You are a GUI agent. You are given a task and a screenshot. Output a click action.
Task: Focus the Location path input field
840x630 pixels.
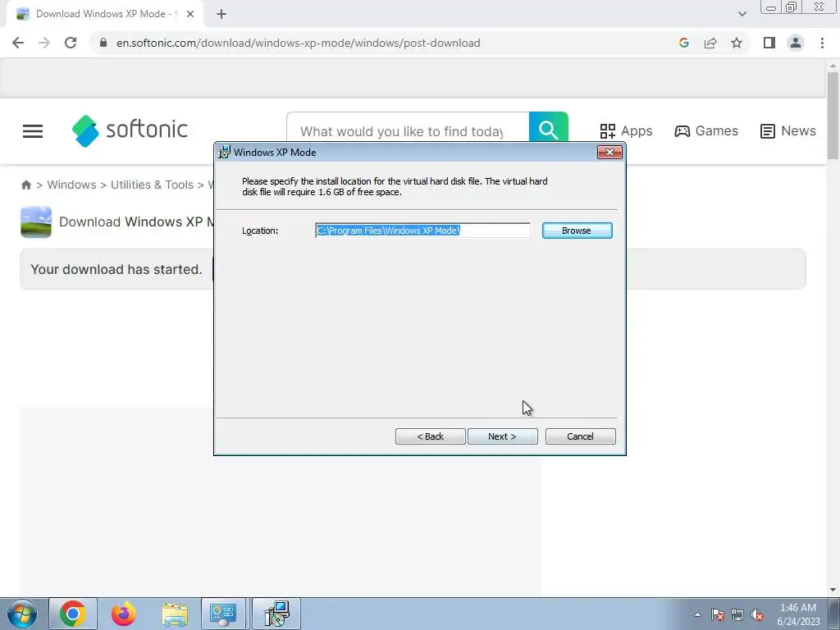pos(422,231)
